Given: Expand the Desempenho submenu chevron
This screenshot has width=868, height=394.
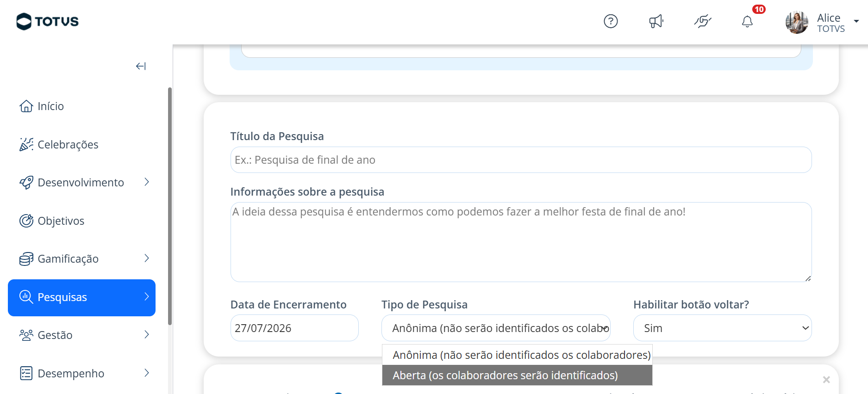Looking at the screenshot, I should coord(147,373).
